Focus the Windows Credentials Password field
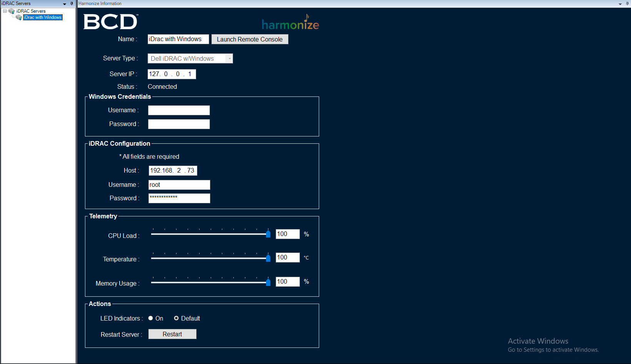Screen dimensions: 631x364 [179, 124]
